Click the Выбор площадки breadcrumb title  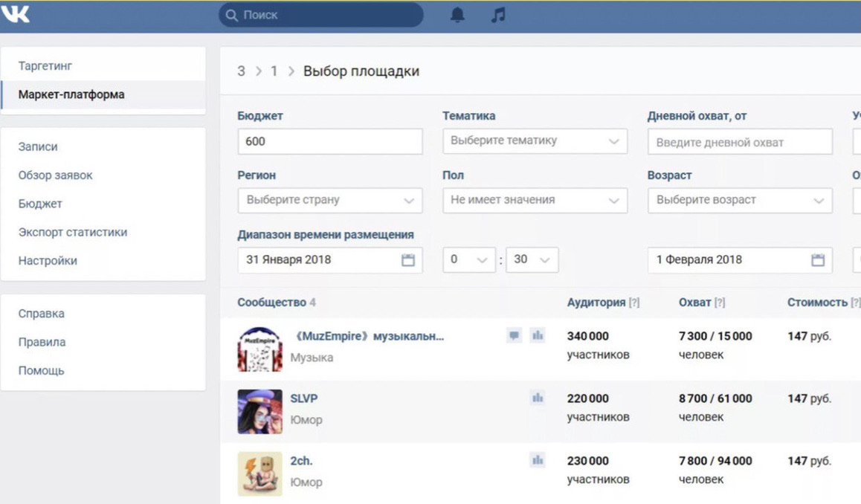tap(361, 71)
